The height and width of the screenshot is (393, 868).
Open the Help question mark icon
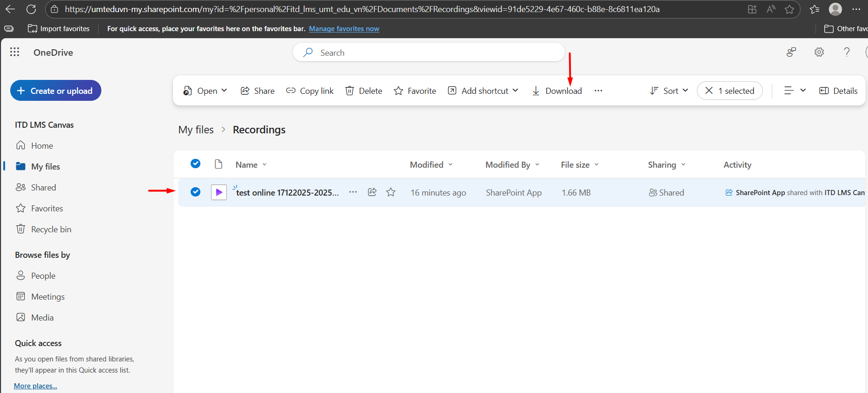pos(847,52)
